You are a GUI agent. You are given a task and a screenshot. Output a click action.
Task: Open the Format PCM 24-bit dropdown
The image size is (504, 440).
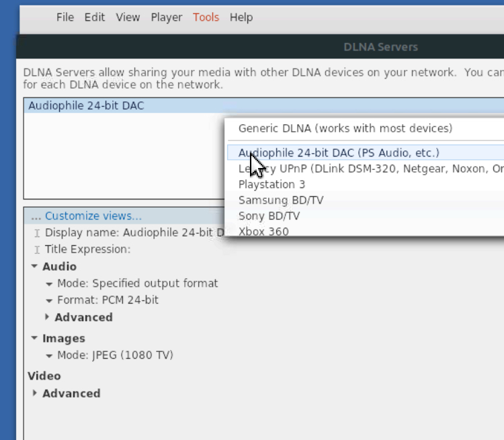click(x=49, y=301)
